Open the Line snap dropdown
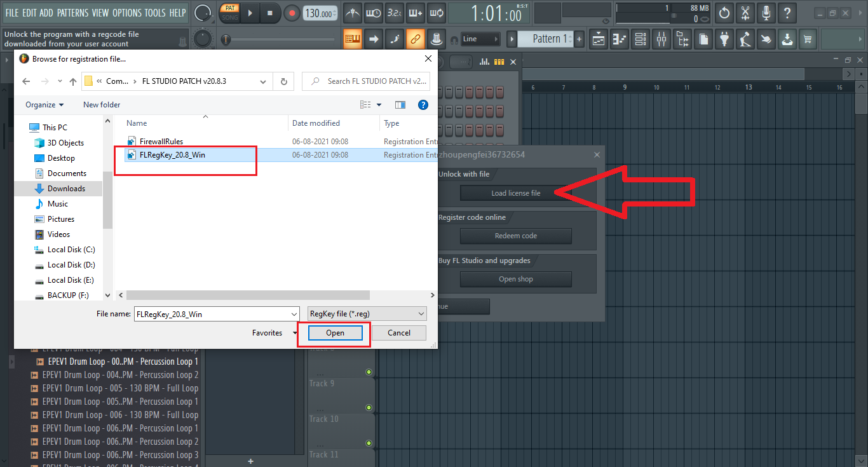The image size is (868, 467). 480,39
